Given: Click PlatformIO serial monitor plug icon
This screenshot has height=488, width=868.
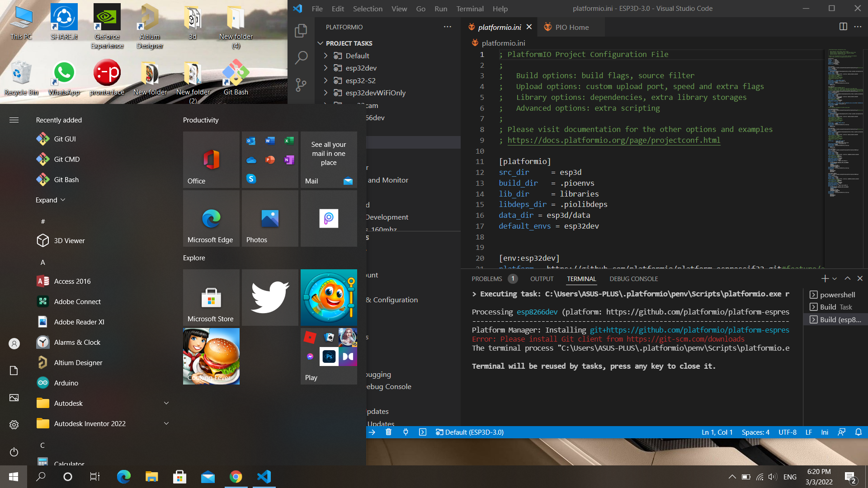Looking at the screenshot, I should click(x=406, y=432).
